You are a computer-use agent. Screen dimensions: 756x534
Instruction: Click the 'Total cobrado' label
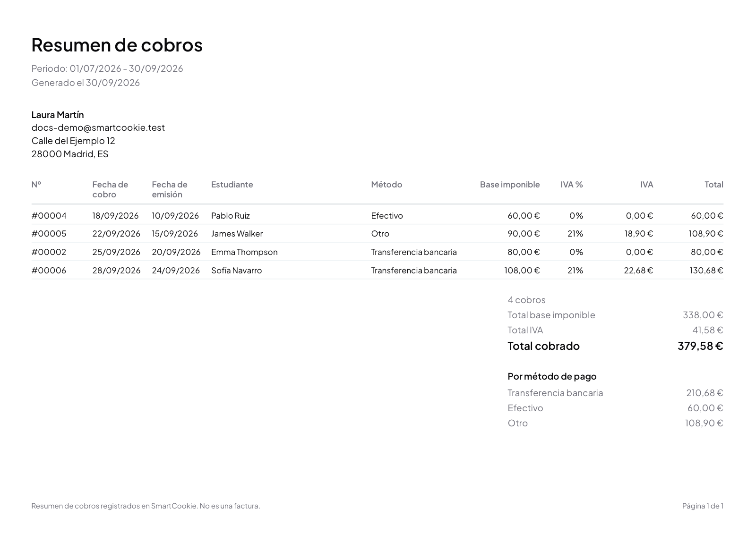tap(543, 346)
